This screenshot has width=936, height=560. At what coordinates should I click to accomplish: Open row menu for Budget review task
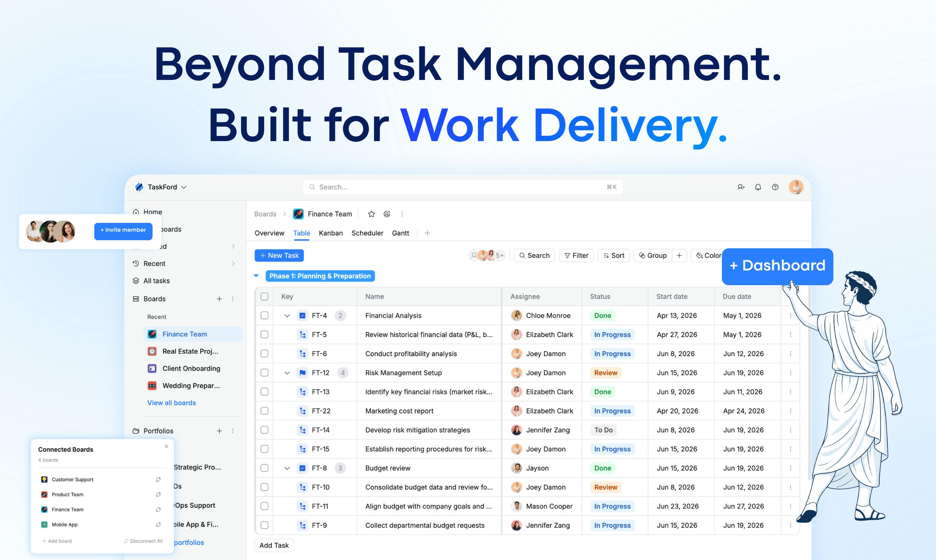pyautogui.click(x=790, y=468)
